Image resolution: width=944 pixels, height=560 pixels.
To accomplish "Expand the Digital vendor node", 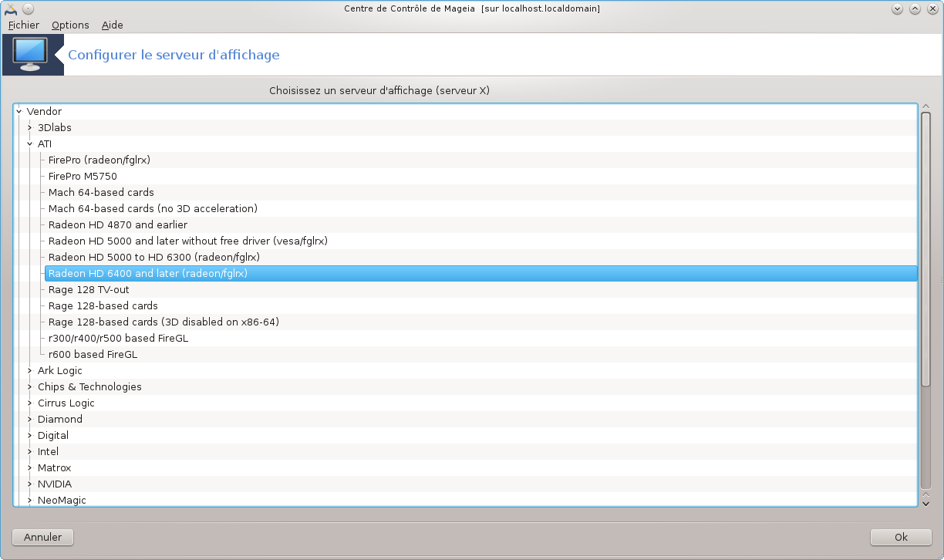I will (29, 436).
